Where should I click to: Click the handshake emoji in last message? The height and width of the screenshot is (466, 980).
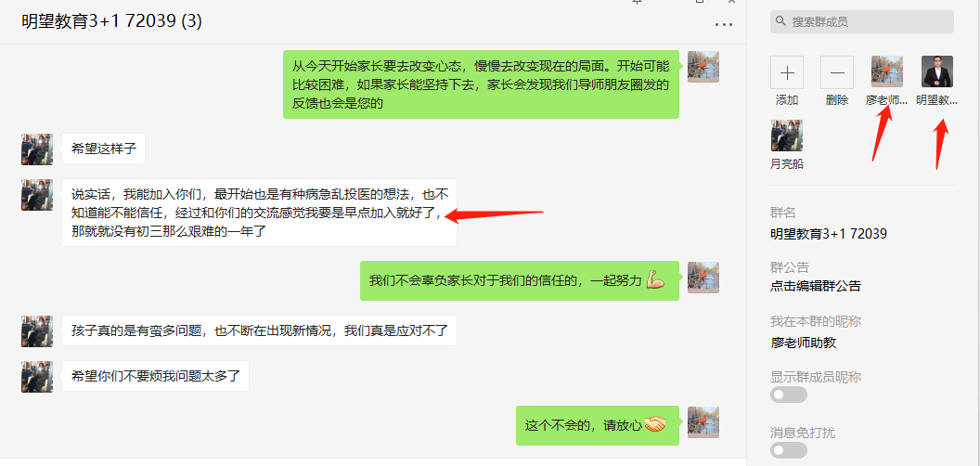(654, 425)
